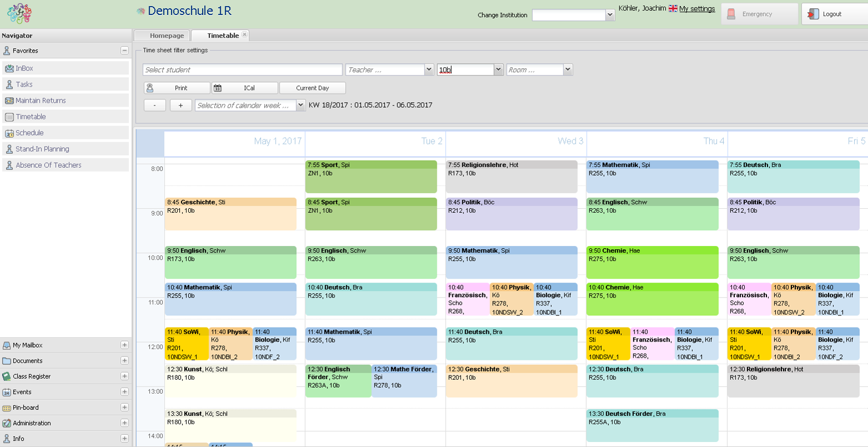Click the Select student input field
The image size is (868, 447).
pyautogui.click(x=243, y=69)
